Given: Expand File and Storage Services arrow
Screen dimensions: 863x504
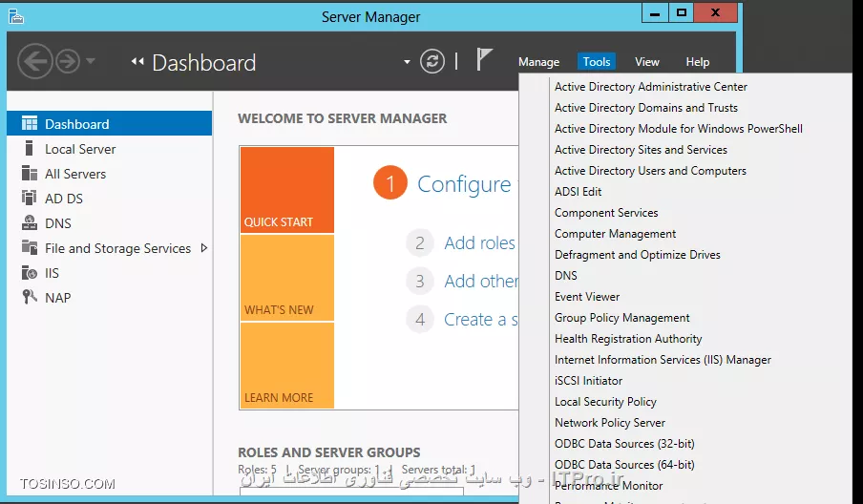Looking at the screenshot, I should click(204, 248).
